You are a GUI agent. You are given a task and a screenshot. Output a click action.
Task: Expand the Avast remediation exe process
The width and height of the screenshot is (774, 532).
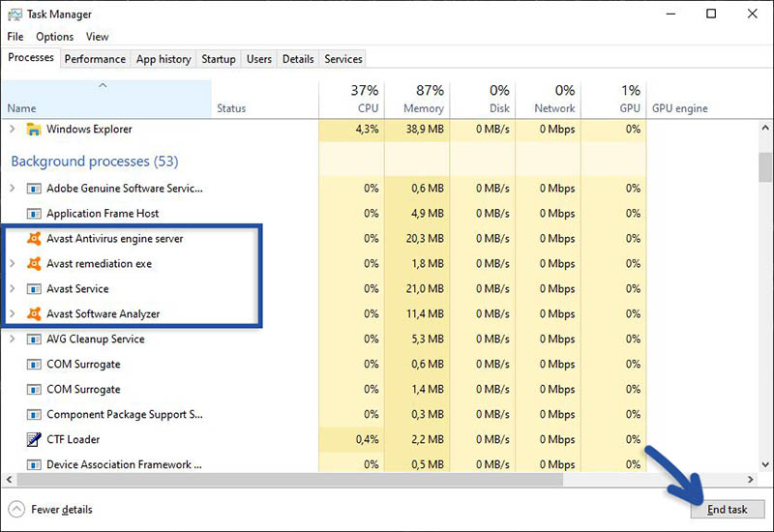(x=13, y=263)
